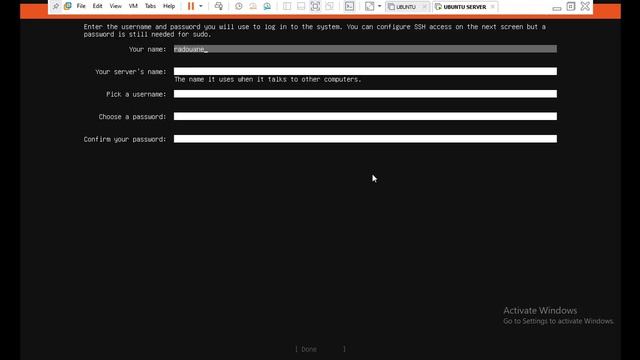Open the View menu
Viewport: 640px width, 360px height.
pyautogui.click(x=116, y=6)
